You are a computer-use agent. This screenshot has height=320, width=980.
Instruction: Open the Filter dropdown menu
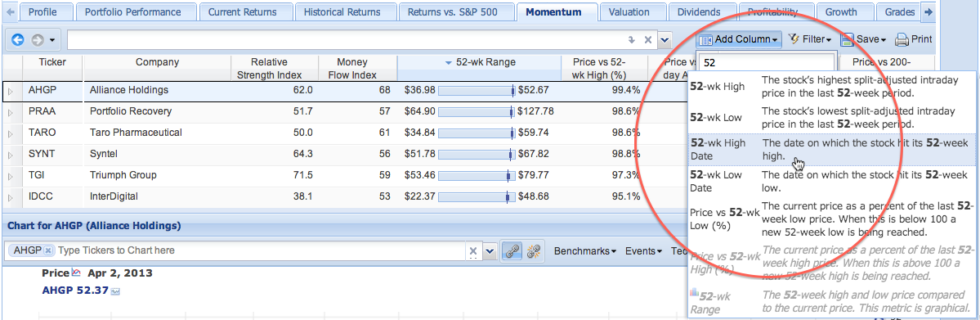tap(810, 39)
